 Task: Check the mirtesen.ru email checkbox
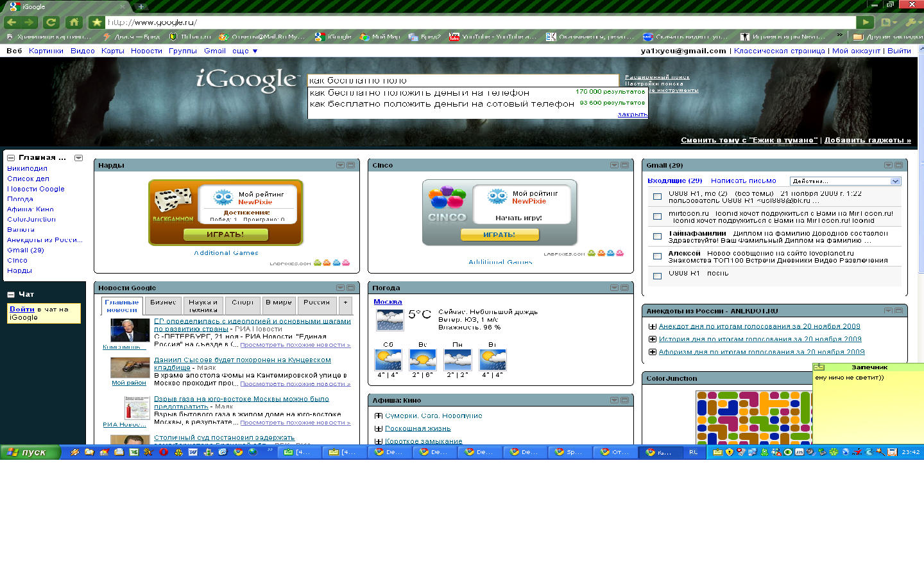(x=657, y=216)
